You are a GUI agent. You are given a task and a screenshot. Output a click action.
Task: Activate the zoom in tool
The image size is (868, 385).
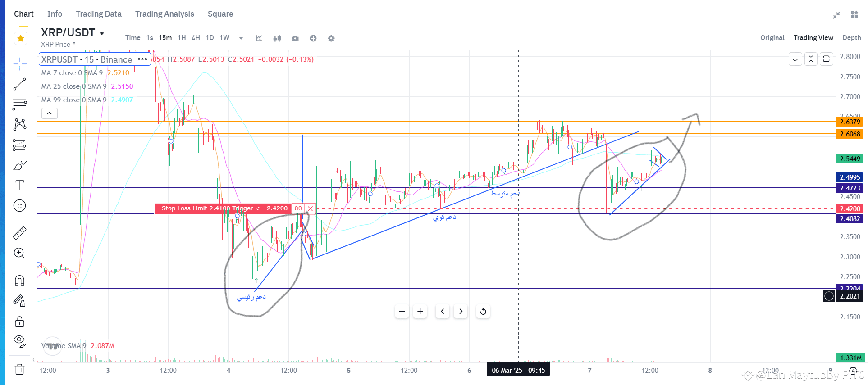pos(19,253)
